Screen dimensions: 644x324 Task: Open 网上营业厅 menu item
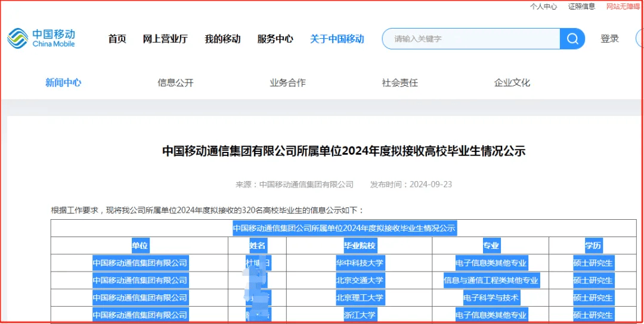click(x=165, y=39)
